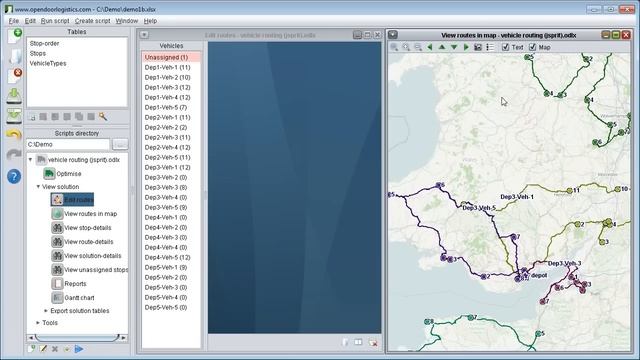
Task: Click the add table icon under Tables list
Action: pyautogui.click(x=32, y=118)
